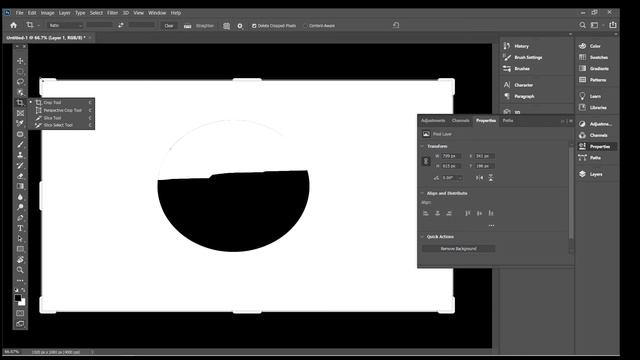The image size is (640, 360).
Task: Toggle link width and height proportions
Action: 426,161
